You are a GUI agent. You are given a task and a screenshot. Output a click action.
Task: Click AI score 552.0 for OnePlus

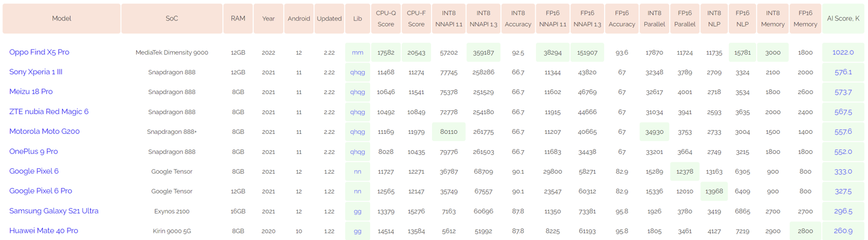click(843, 152)
